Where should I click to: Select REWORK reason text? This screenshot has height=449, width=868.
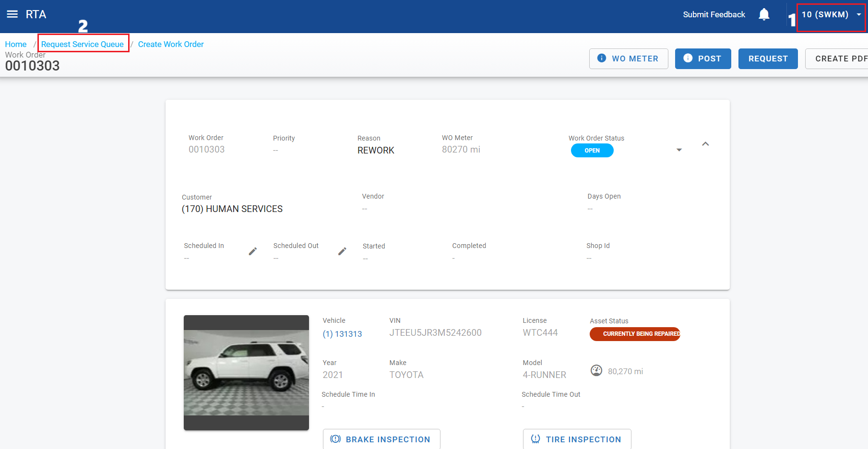point(376,151)
